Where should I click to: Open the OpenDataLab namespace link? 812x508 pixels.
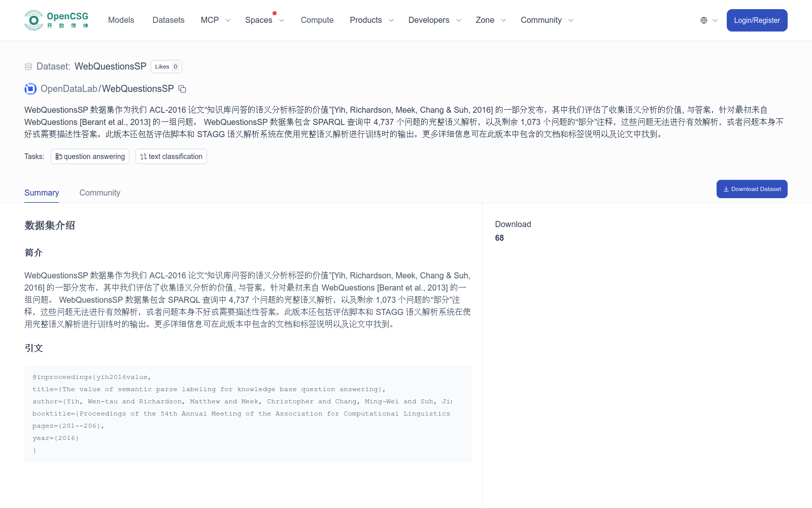69,89
